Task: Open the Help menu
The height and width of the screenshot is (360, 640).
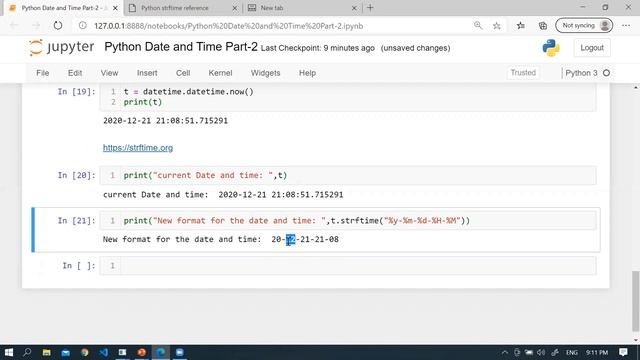Action: click(x=307, y=73)
